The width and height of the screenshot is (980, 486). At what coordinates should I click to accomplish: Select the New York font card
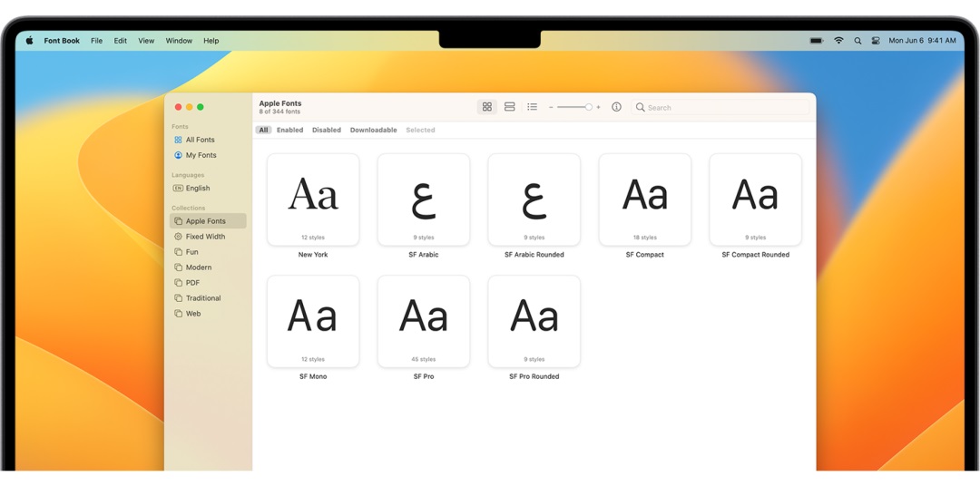click(x=313, y=199)
